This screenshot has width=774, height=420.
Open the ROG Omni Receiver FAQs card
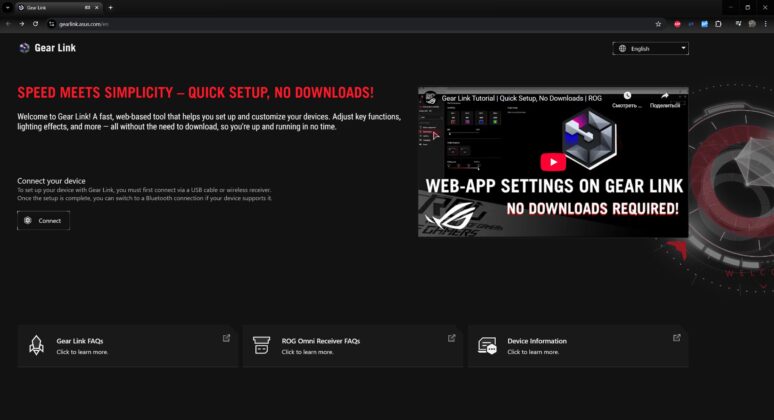click(x=353, y=346)
